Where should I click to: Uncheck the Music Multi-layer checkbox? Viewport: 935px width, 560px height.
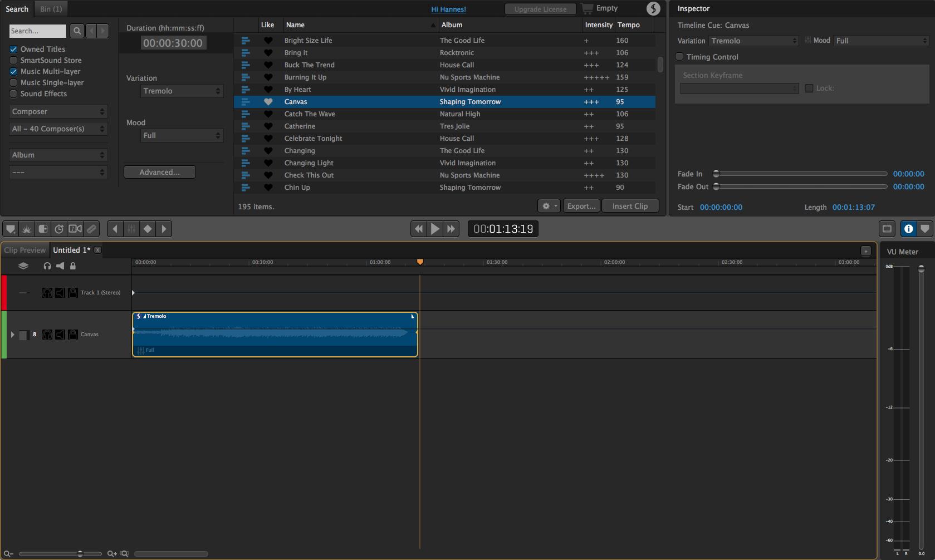[x=13, y=71]
